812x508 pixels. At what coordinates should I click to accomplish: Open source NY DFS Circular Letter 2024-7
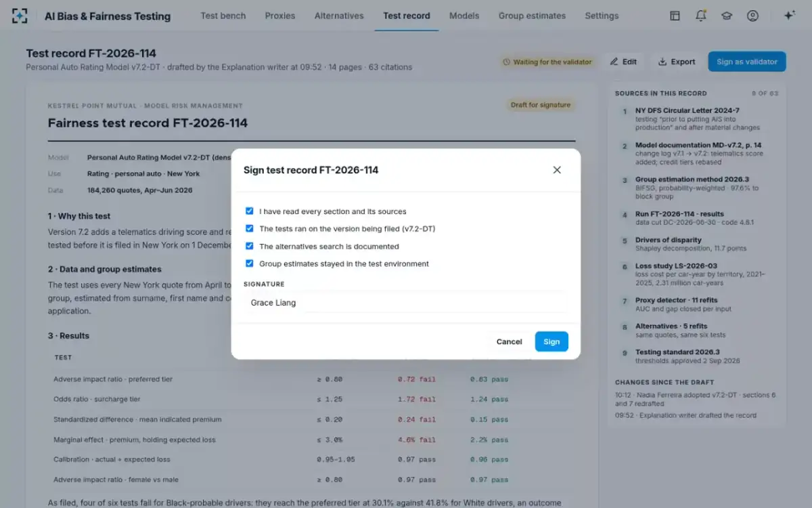click(696, 119)
